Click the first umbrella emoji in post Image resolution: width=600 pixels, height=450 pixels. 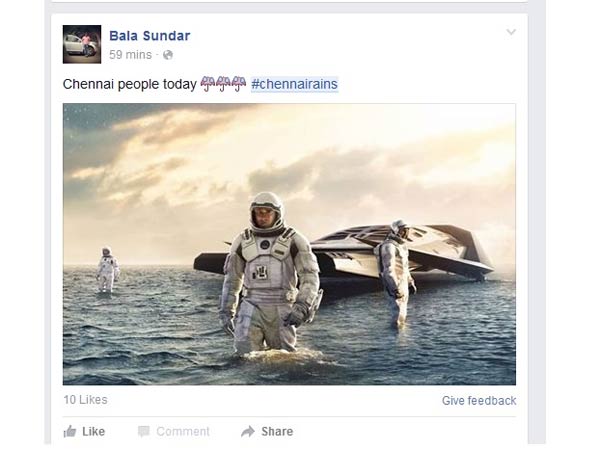pos(208,84)
